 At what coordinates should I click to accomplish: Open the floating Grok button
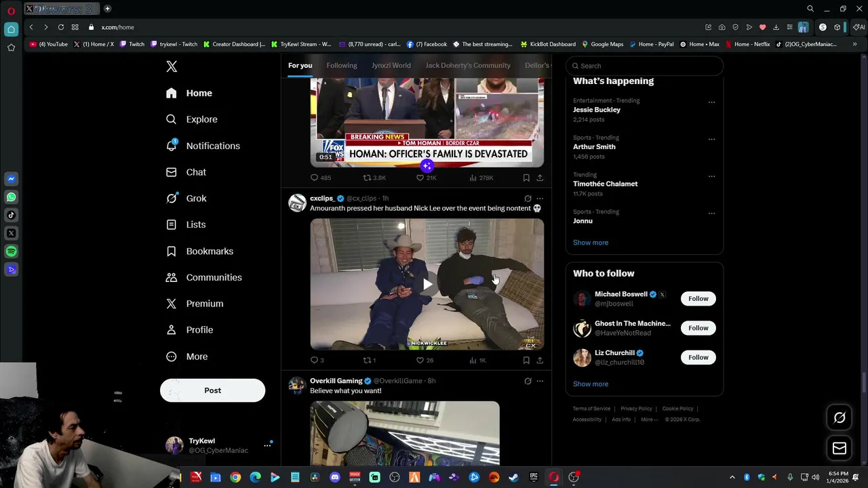click(840, 418)
